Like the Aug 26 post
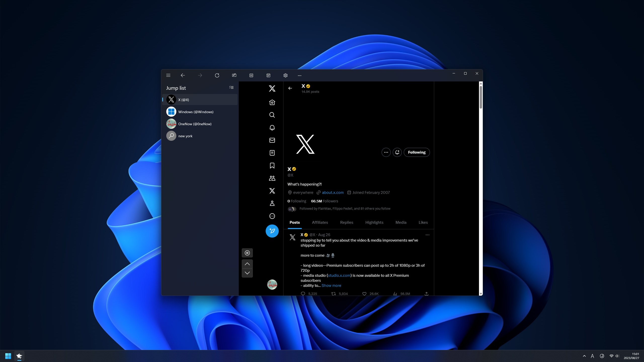 [364, 294]
